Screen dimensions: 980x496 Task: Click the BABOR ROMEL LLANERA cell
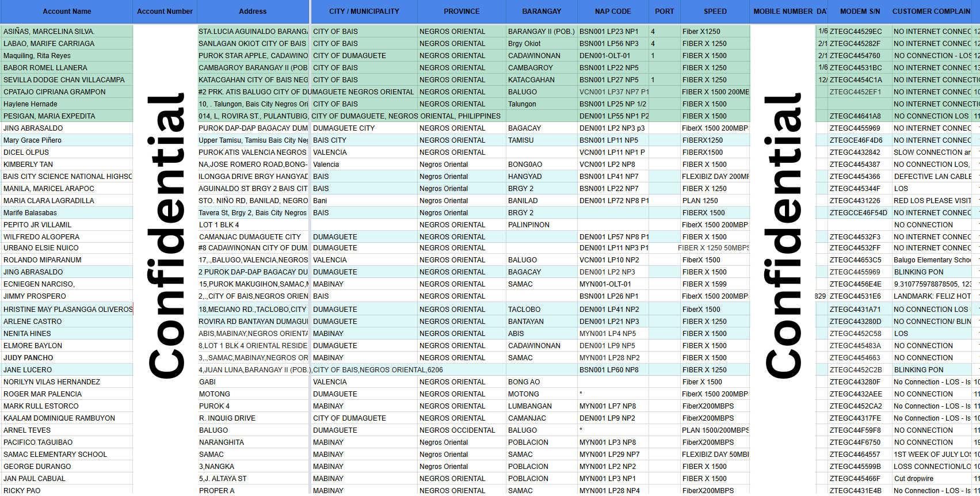pyautogui.click(x=67, y=68)
